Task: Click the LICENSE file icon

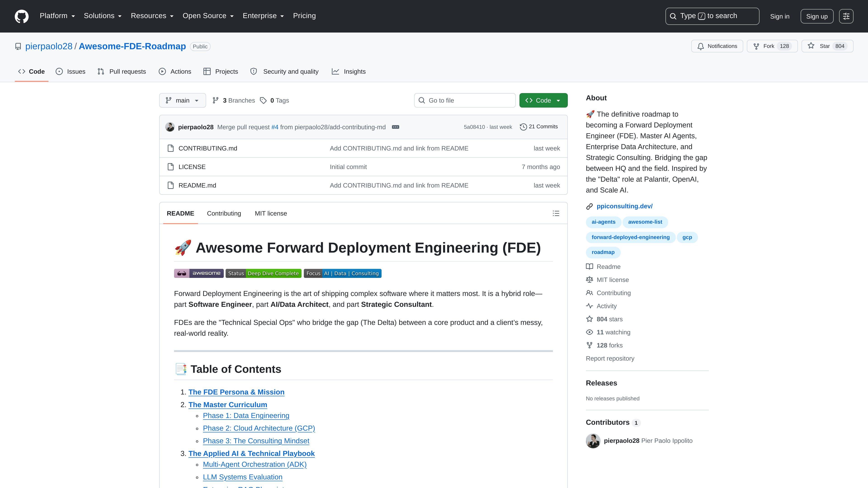Action: [170, 167]
